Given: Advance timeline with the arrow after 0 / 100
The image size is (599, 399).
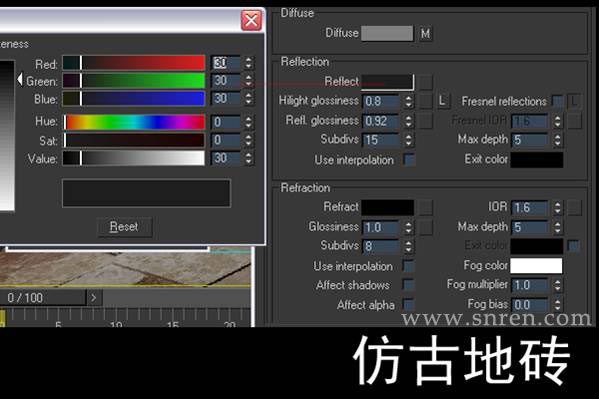Looking at the screenshot, I should coord(94,297).
